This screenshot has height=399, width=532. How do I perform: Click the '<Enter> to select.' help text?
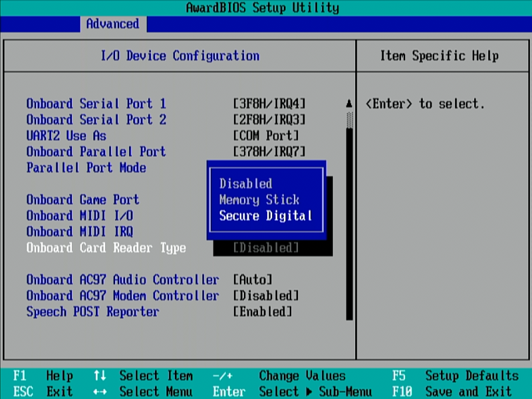tap(426, 104)
